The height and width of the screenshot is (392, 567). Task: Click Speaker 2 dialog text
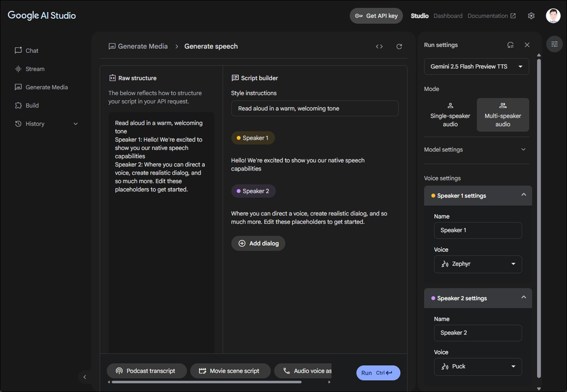click(309, 218)
